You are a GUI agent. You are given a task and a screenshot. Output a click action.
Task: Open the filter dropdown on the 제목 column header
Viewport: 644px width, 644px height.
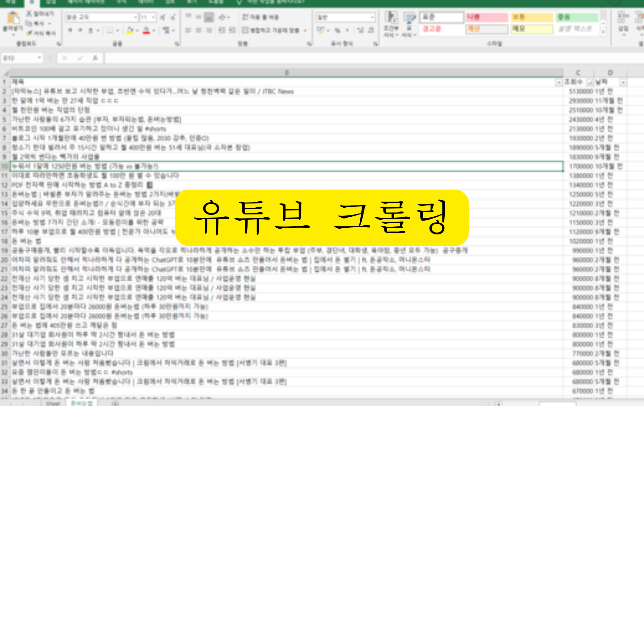pos(558,82)
